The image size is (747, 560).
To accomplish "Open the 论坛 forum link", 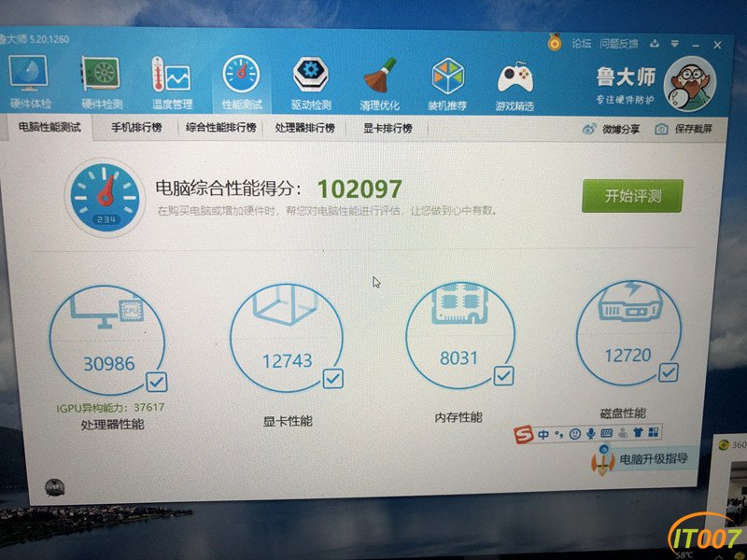I will point(581,44).
